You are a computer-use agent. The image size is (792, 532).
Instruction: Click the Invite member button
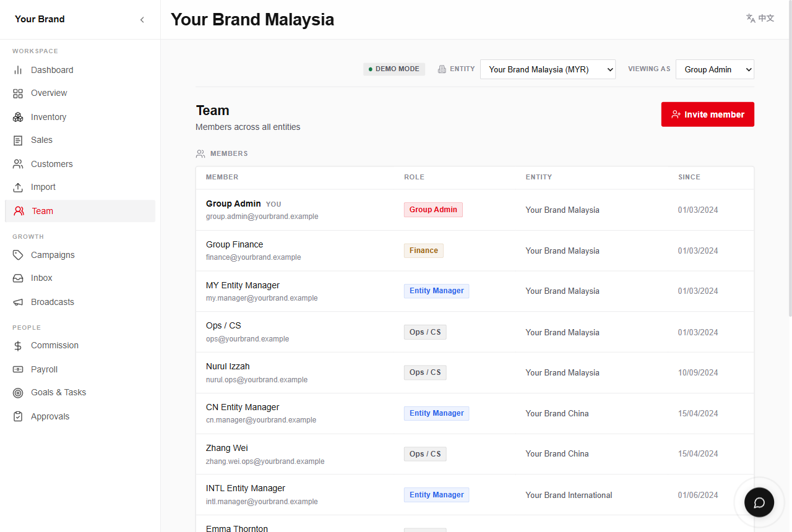click(708, 114)
